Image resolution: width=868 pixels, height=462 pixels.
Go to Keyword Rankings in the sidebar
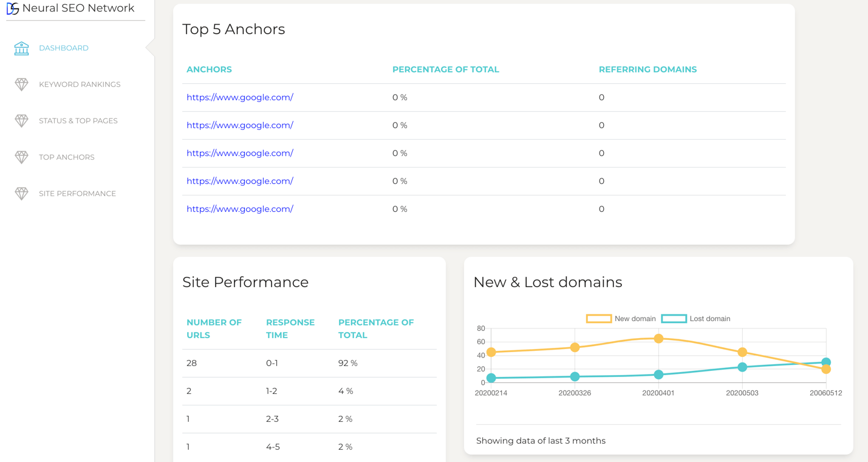80,84
